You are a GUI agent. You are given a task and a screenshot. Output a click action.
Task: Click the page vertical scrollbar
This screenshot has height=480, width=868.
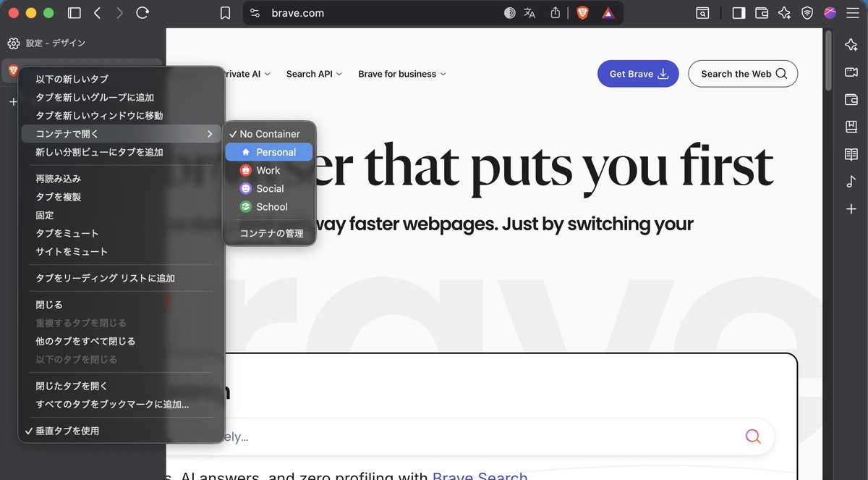[x=829, y=62]
